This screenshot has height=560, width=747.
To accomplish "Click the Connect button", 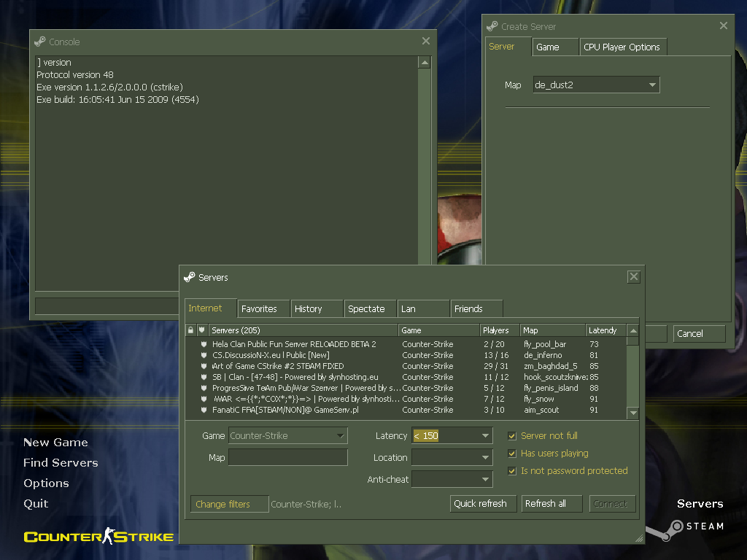I will tap(613, 503).
